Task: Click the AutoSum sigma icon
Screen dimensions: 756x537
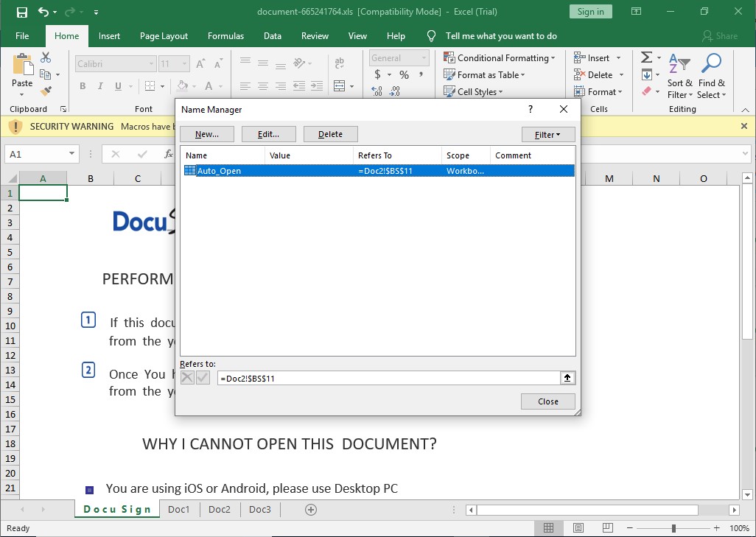Action: 645,57
